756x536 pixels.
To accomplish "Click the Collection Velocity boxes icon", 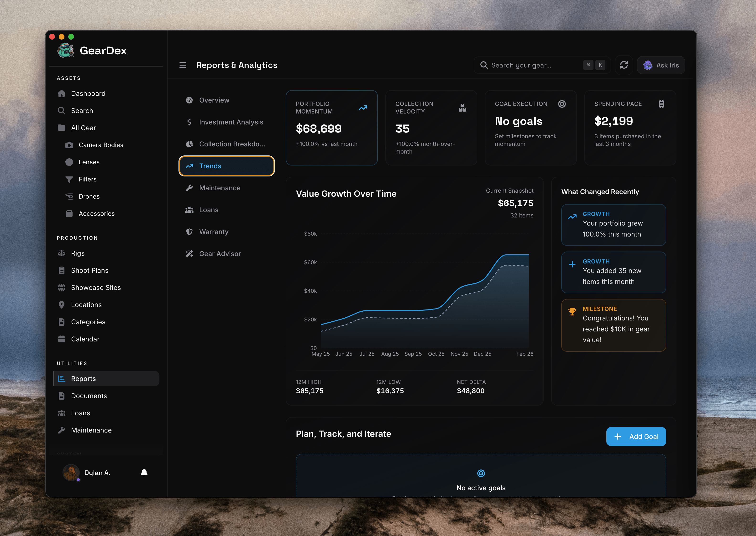I will point(462,108).
